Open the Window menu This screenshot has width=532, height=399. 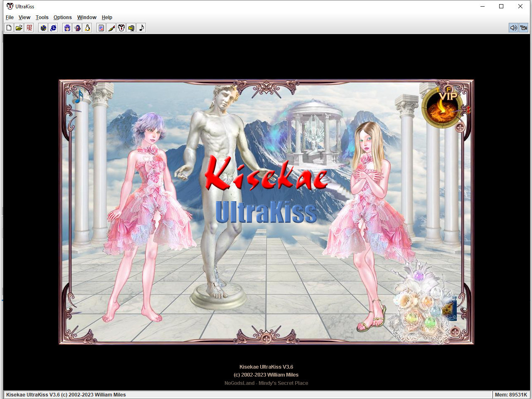pyautogui.click(x=87, y=17)
